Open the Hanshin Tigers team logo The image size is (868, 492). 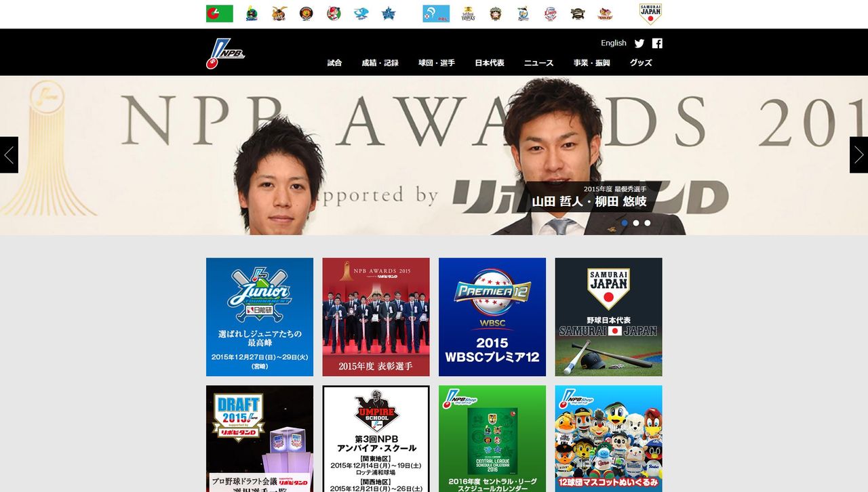[307, 14]
